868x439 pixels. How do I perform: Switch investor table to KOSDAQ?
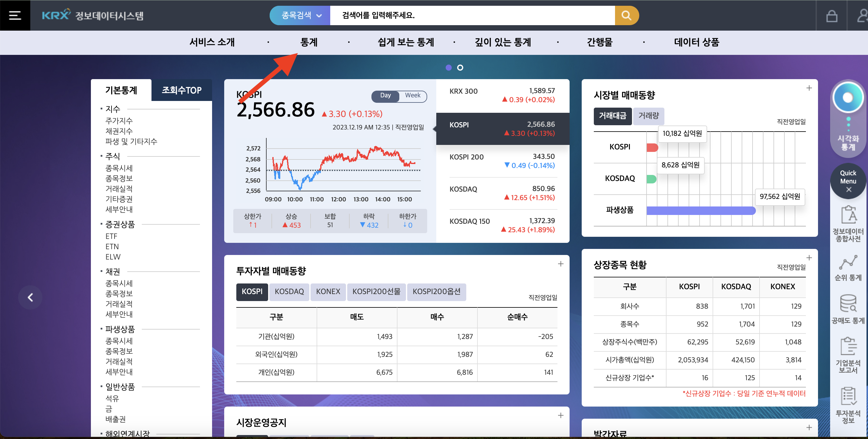[289, 292]
